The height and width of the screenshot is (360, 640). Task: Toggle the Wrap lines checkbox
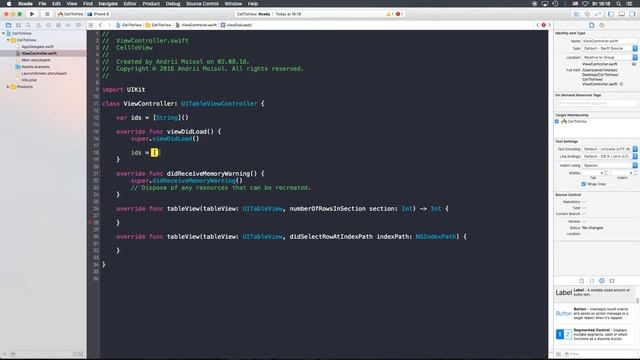584,184
